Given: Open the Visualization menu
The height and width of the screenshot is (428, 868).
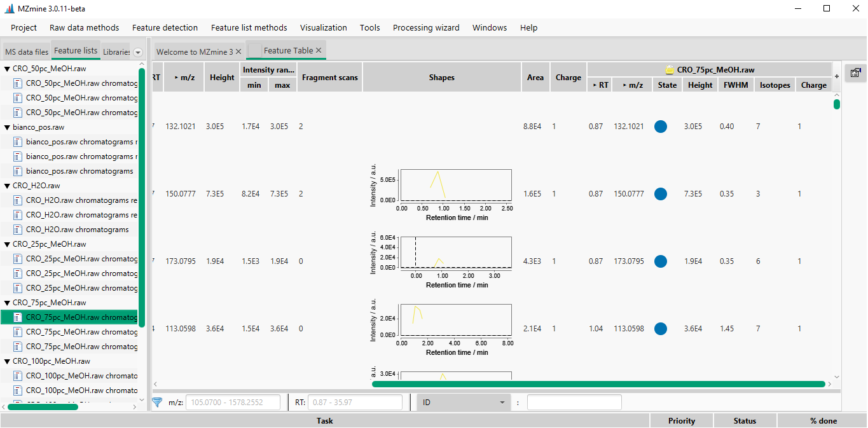Looking at the screenshot, I should (323, 27).
